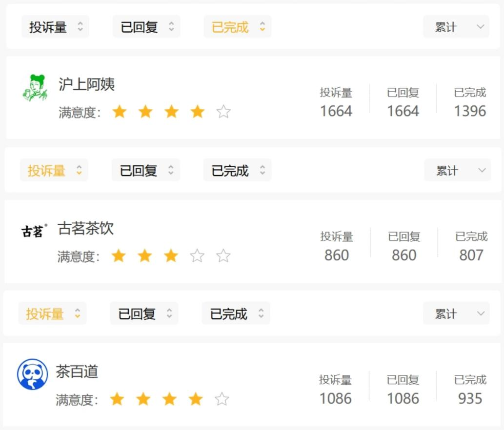Click the 沪上阿姨 brand logo icon
The image size is (504, 430).
point(35,88)
